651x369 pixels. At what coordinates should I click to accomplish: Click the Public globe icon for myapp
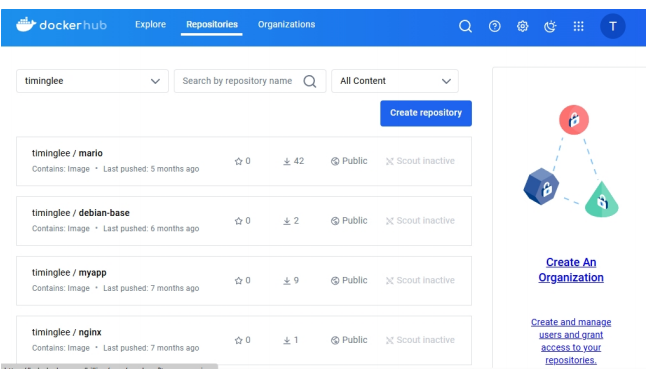[335, 281]
